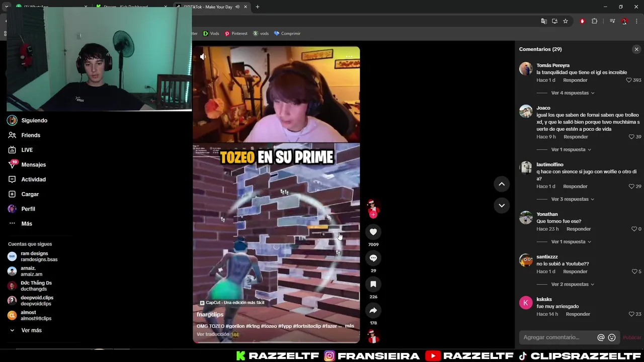The image size is (644, 362).
Task: Reply to Joaco's comment
Action: [x=576, y=137]
